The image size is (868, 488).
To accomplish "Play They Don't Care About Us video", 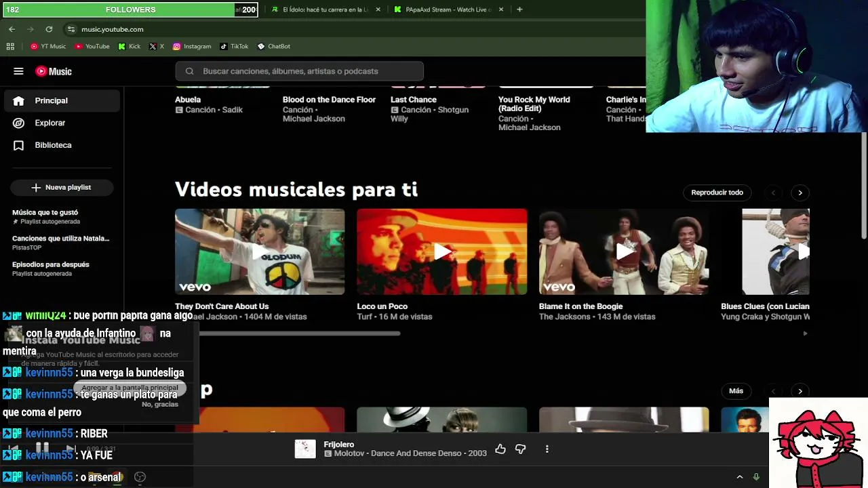I will click(x=260, y=251).
